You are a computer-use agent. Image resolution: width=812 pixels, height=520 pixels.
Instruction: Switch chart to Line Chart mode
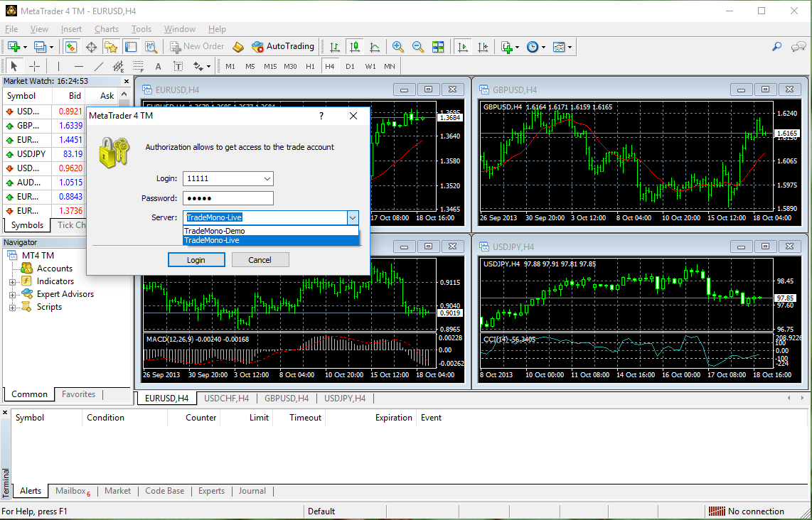[375, 47]
